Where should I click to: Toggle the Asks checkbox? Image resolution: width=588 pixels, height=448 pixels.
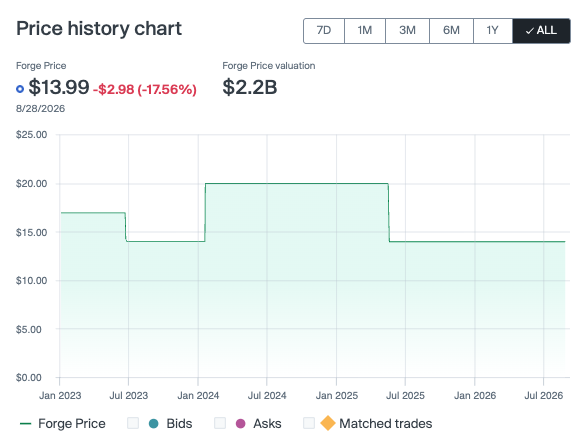[220, 423]
